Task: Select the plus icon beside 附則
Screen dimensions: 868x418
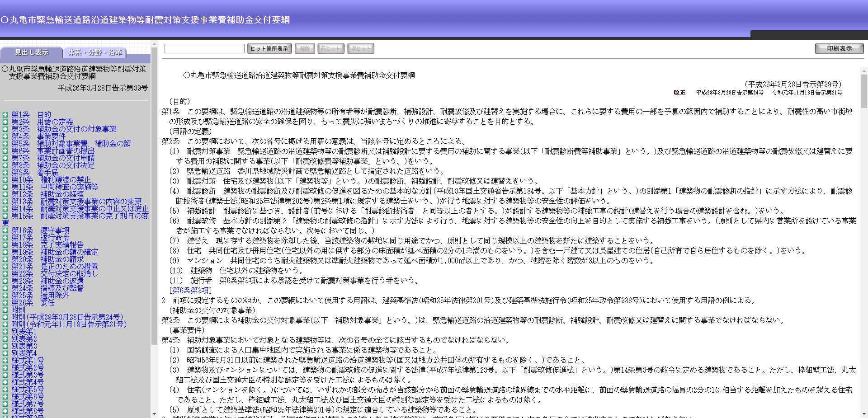Action: 5,310
